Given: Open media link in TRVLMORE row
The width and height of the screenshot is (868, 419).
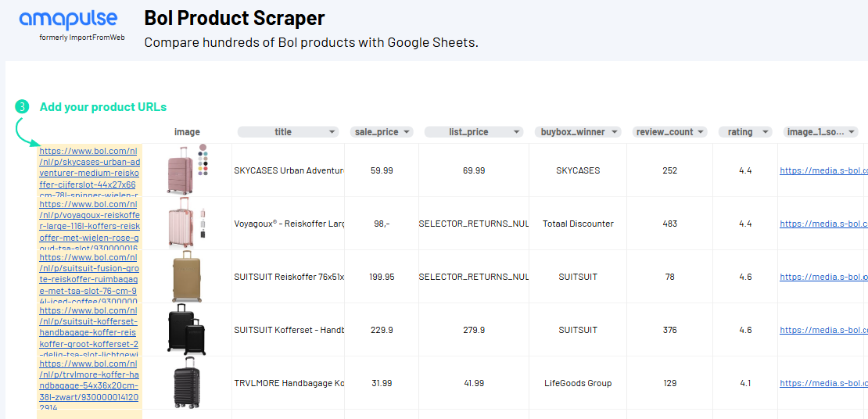Looking at the screenshot, I should point(823,384).
